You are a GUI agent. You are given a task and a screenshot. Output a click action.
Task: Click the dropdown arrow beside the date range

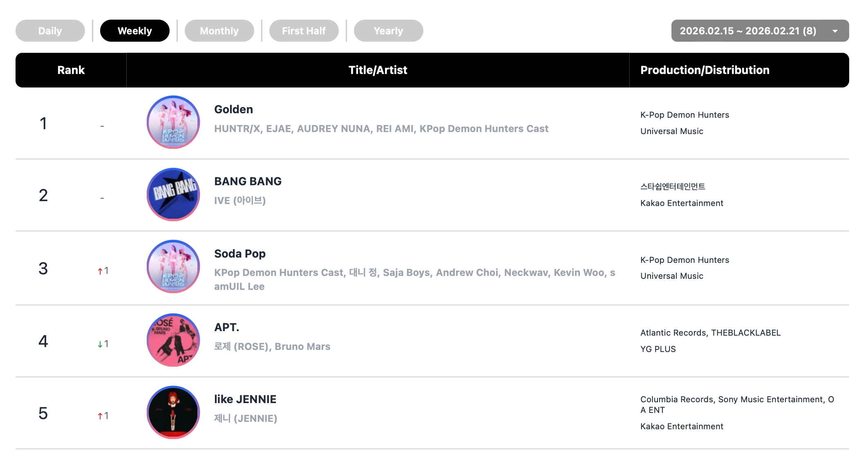pyautogui.click(x=835, y=31)
